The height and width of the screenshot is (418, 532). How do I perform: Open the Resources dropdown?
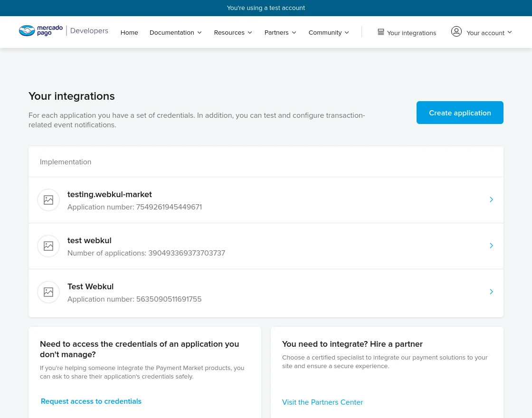coord(233,32)
